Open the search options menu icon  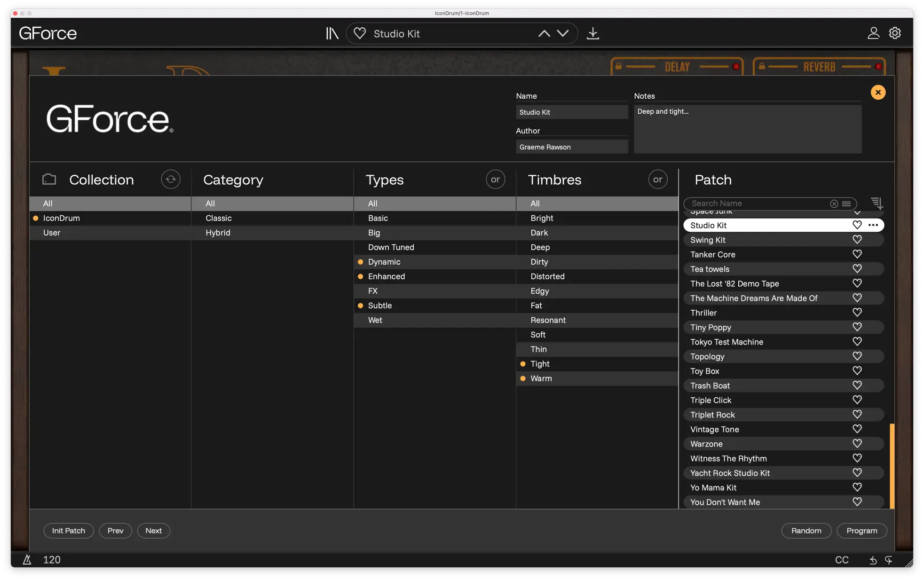pos(846,204)
